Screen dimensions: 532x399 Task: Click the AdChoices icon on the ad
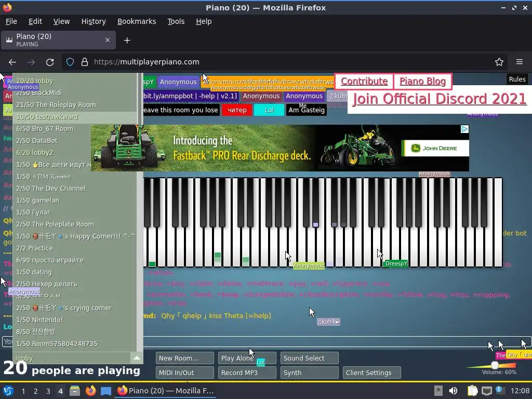tap(464, 129)
